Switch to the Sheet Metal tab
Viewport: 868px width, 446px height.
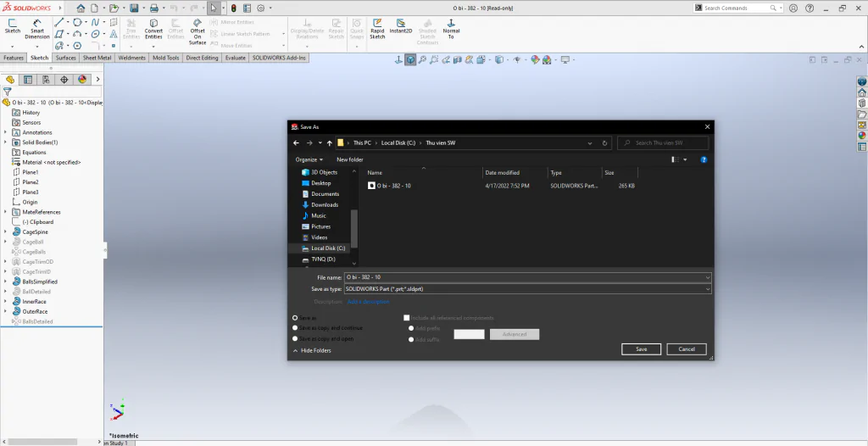tap(97, 58)
